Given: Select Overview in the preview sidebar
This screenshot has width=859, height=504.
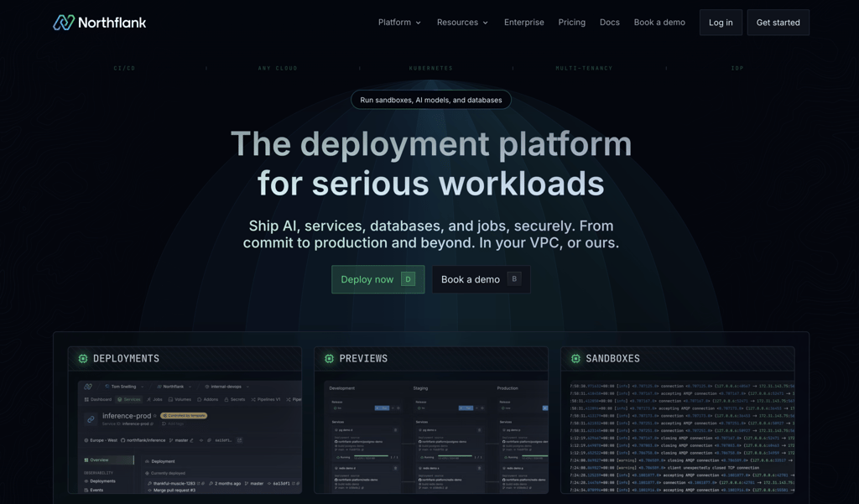Looking at the screenshot, I should (108, 460).
